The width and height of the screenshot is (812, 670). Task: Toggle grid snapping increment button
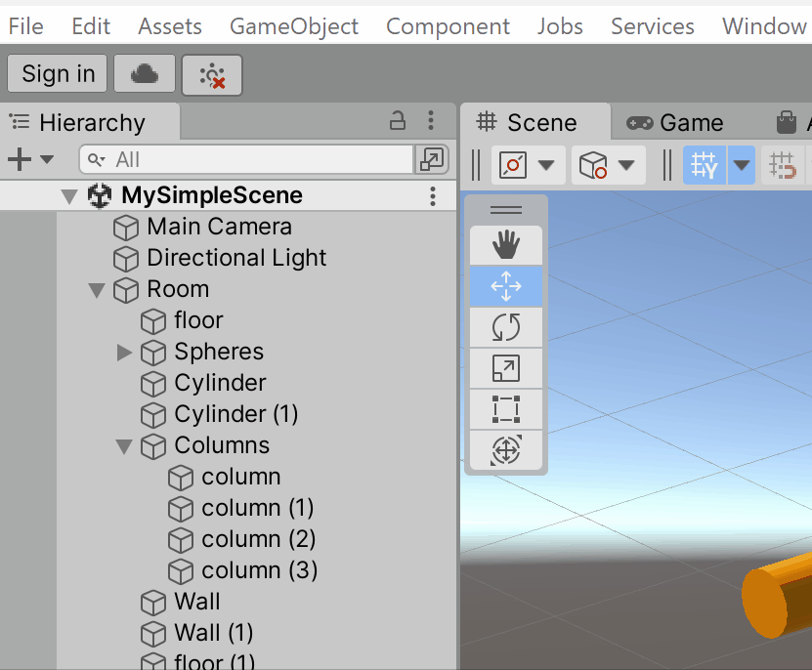coord(783,165)
